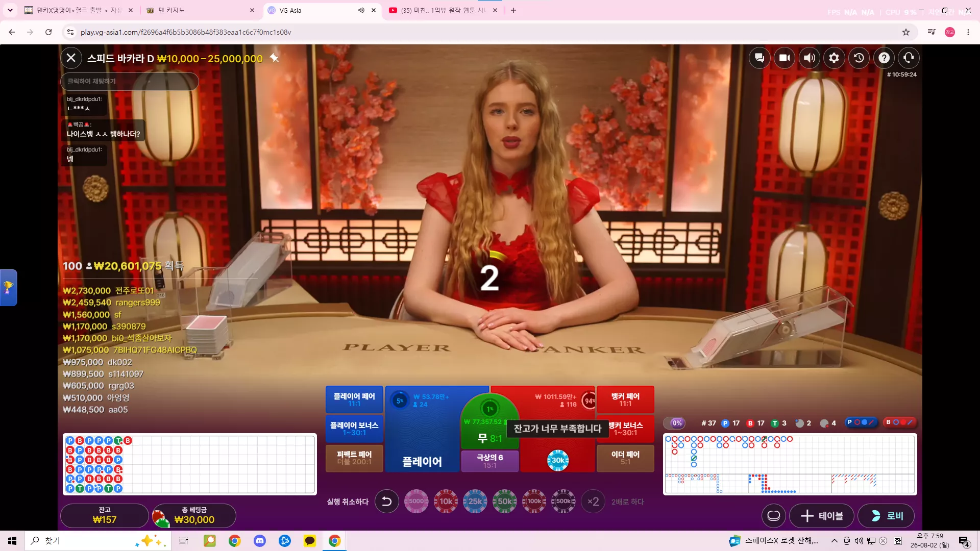Image resolution: width=980 pixels, height=551 pixels.
Task: Click the table-view icon beside the Table button
Action: pos(774,516)
